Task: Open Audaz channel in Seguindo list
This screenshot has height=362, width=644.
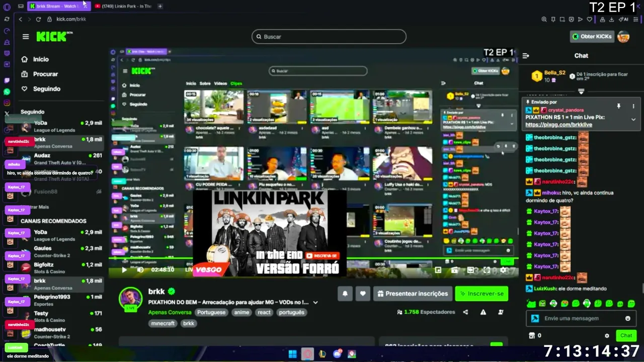Action: pos(61,159)
